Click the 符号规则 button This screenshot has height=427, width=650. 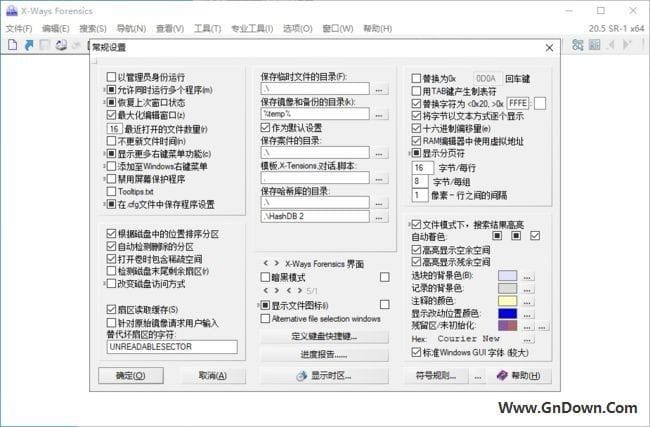[436, 376]
